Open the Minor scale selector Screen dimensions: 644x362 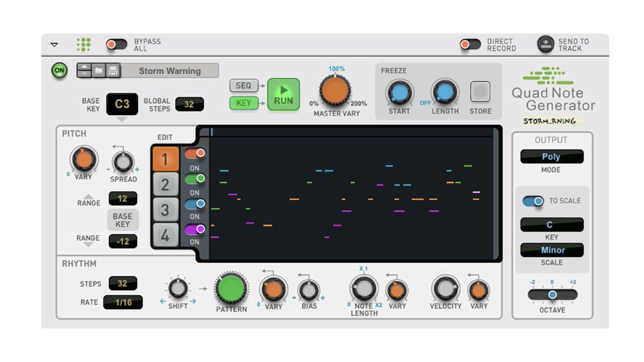551,250
